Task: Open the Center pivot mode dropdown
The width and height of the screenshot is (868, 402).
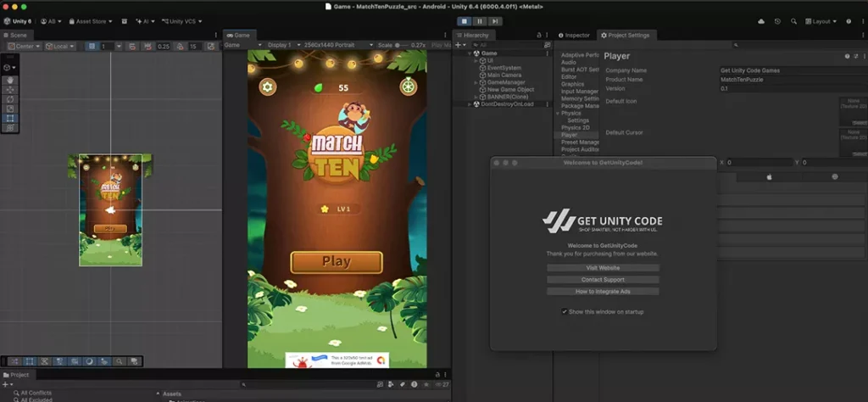Action: (24, 47)
